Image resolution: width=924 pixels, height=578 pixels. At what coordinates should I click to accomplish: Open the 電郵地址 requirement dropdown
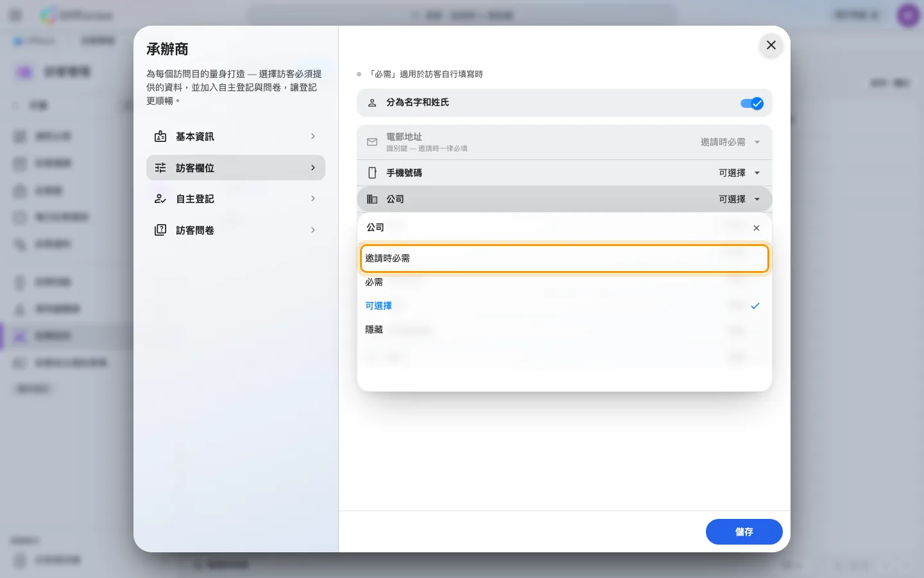[x=730, y=142]
